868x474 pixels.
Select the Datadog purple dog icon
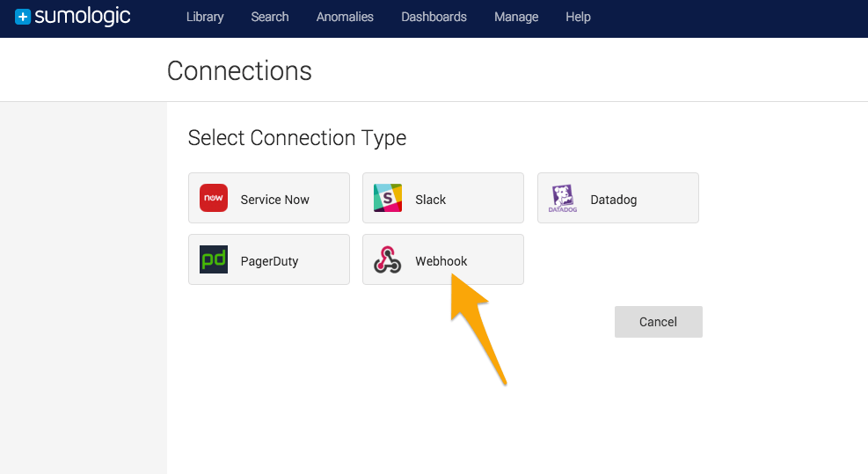click(563, 198)
